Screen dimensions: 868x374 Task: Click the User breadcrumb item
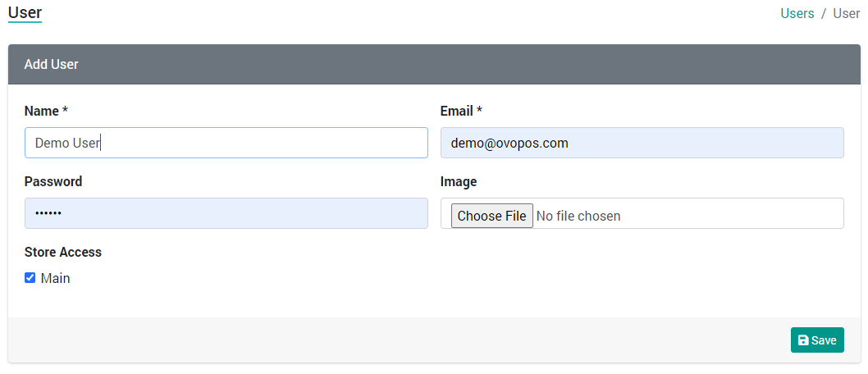[x=847, y=14]
